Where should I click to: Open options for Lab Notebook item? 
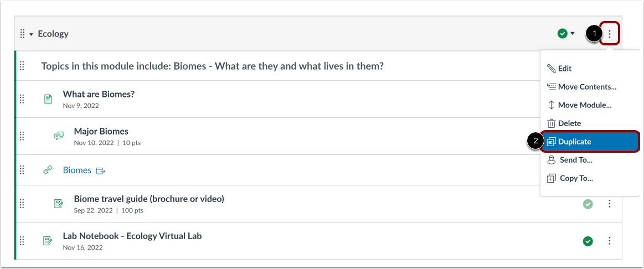click(x=609, y=241)
